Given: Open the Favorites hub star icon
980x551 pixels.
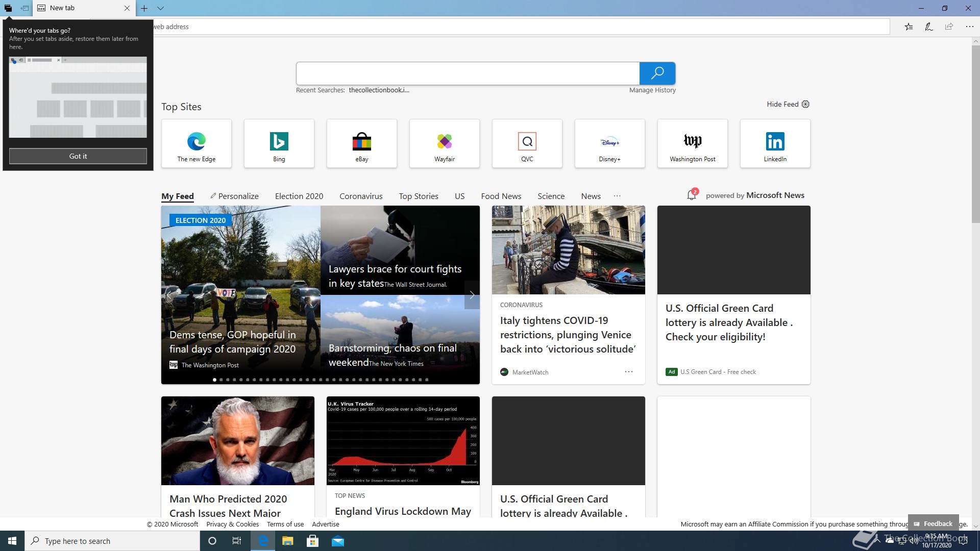Looking at the screenshot, I should click(909, 27).
